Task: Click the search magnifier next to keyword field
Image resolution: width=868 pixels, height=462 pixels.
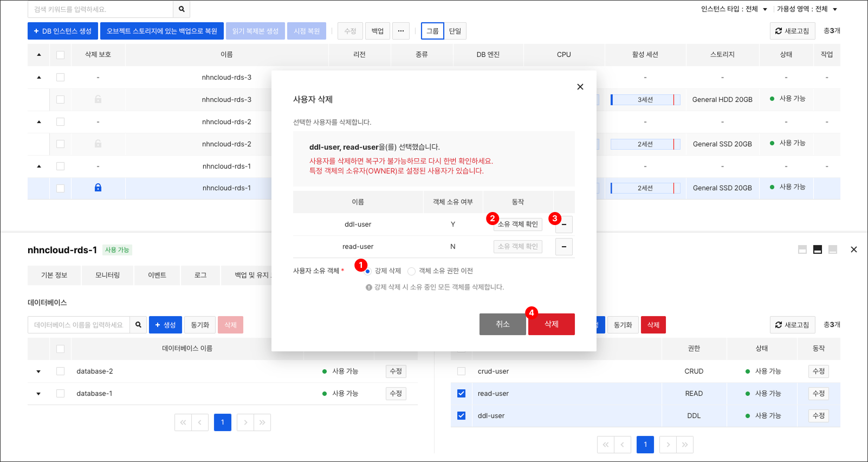Action: pos(182,9)
